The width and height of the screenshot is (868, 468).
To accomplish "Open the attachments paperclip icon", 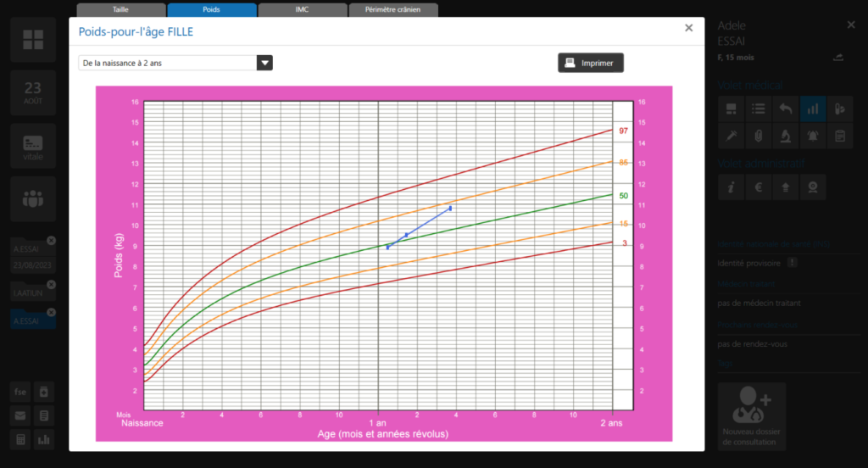I will 759,136.
